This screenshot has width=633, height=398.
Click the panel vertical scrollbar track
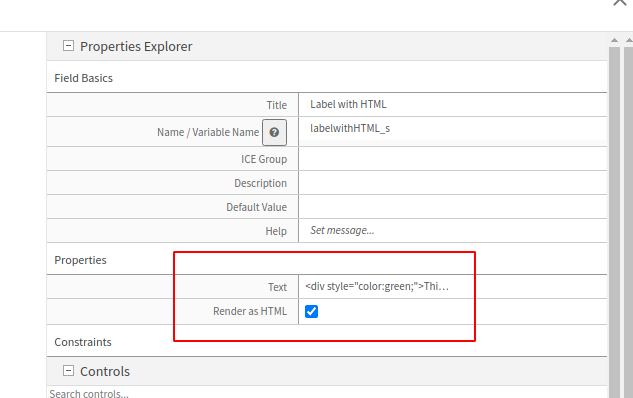614,222
